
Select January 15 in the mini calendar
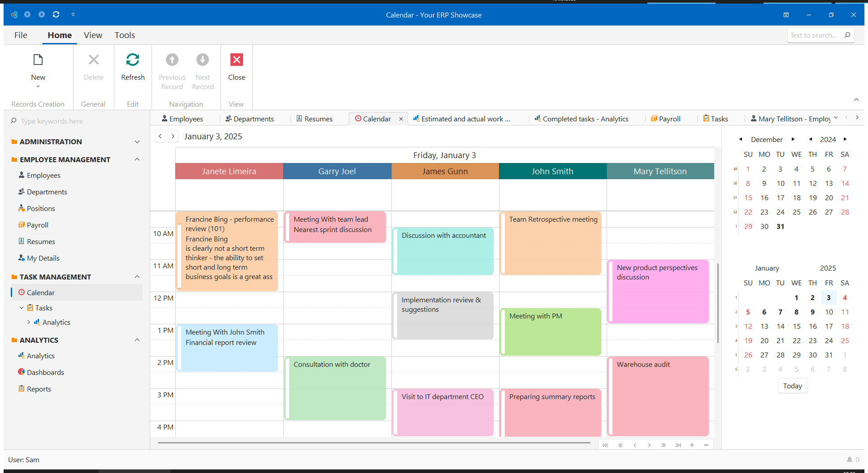click(796, 326)
